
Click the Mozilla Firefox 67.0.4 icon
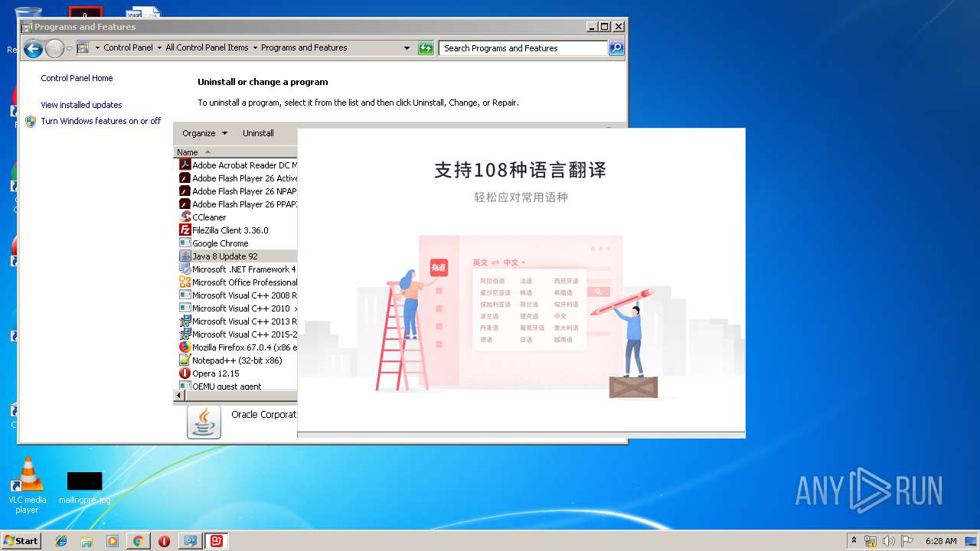(185, 347)
